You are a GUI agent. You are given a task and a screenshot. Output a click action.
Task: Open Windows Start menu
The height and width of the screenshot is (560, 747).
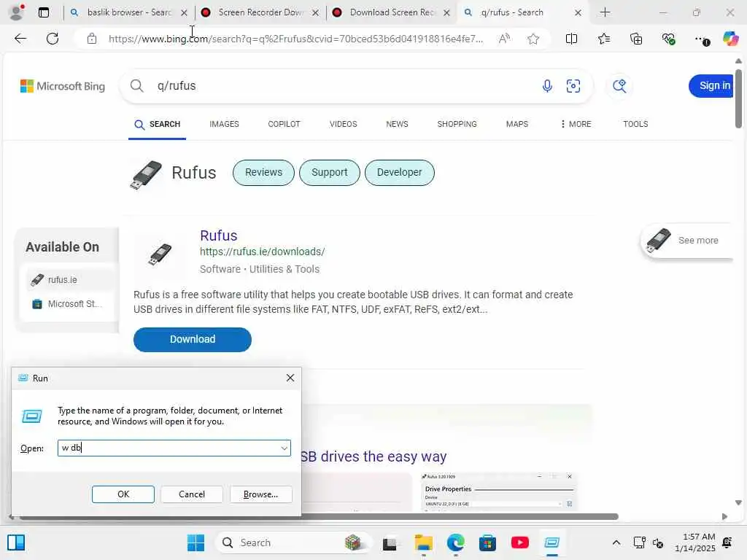pyautogui.click(x=196, y=542)
